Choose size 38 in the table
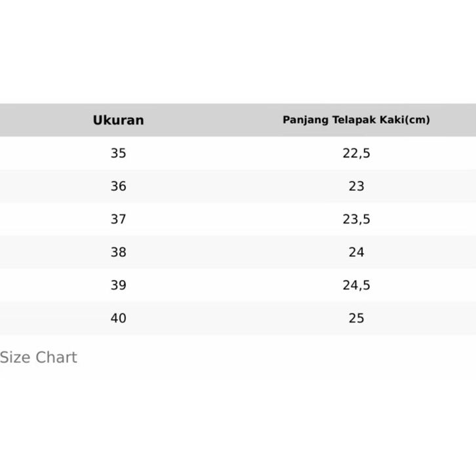Viewport: 476px width, 476px height. 118,252
